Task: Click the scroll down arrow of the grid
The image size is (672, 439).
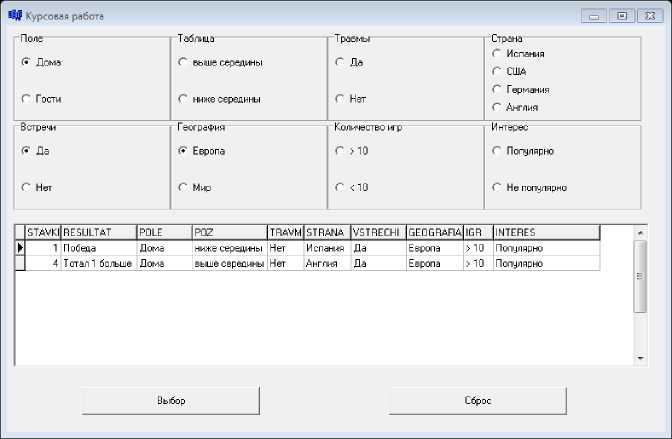Action: pos(640,358)
